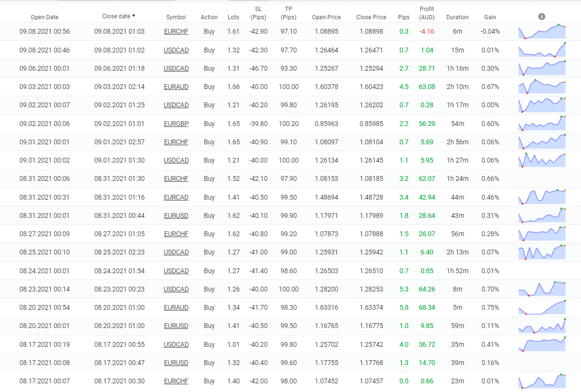Sort by the Duration column header

pos(457,17)
